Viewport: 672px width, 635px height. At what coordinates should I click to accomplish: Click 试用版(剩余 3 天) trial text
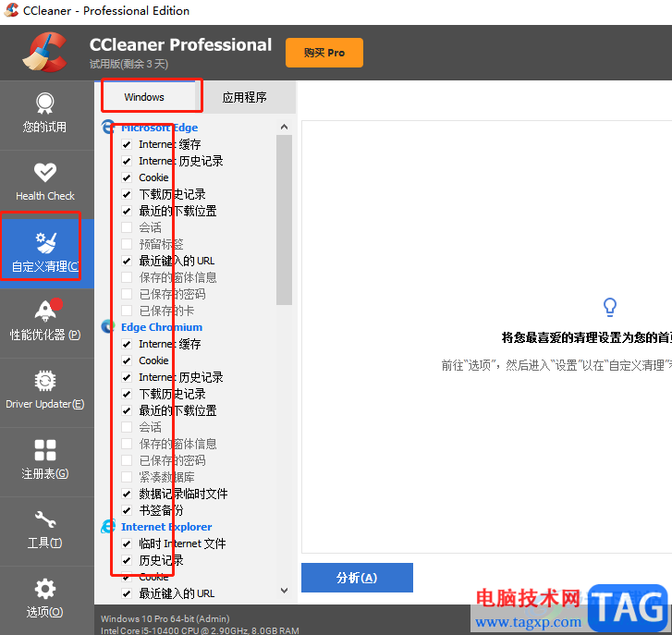click(128, 65)
